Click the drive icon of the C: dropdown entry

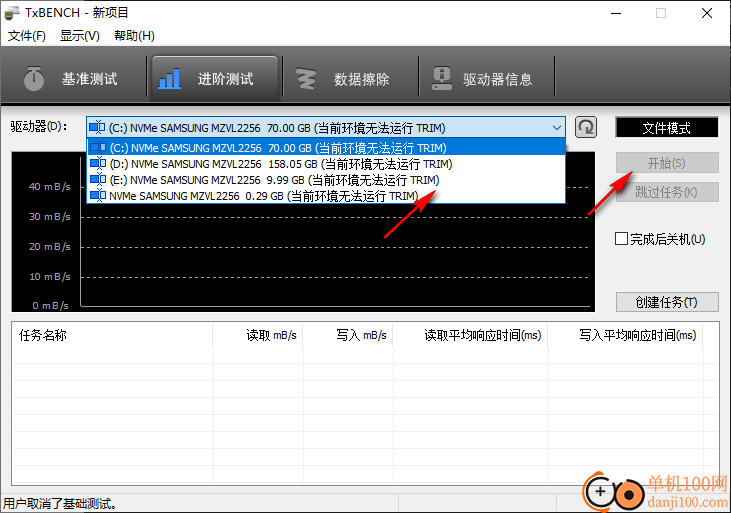[98, 147]
